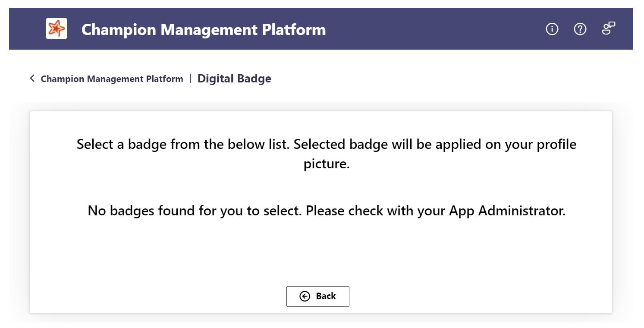Click the person-with-speech-bubble icon
This screenshot has height=328, width=644.
[608, 28]
